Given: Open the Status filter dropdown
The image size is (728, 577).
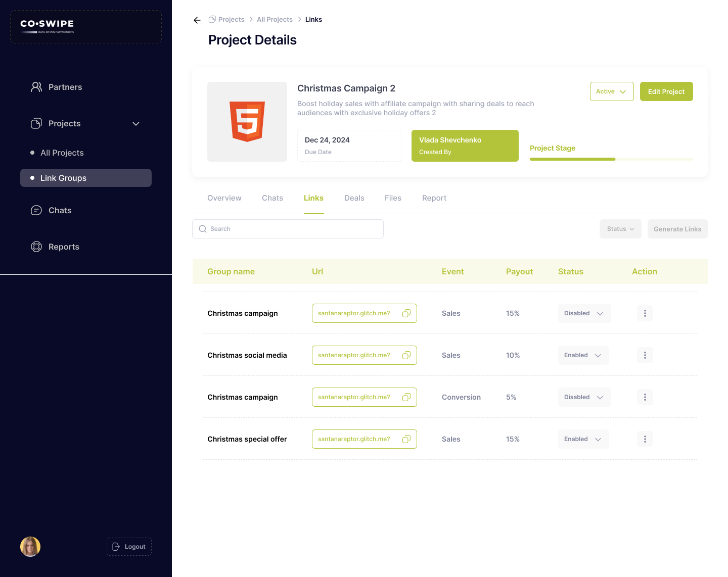Looking at the screenshot, I should [x=620, y=229].
